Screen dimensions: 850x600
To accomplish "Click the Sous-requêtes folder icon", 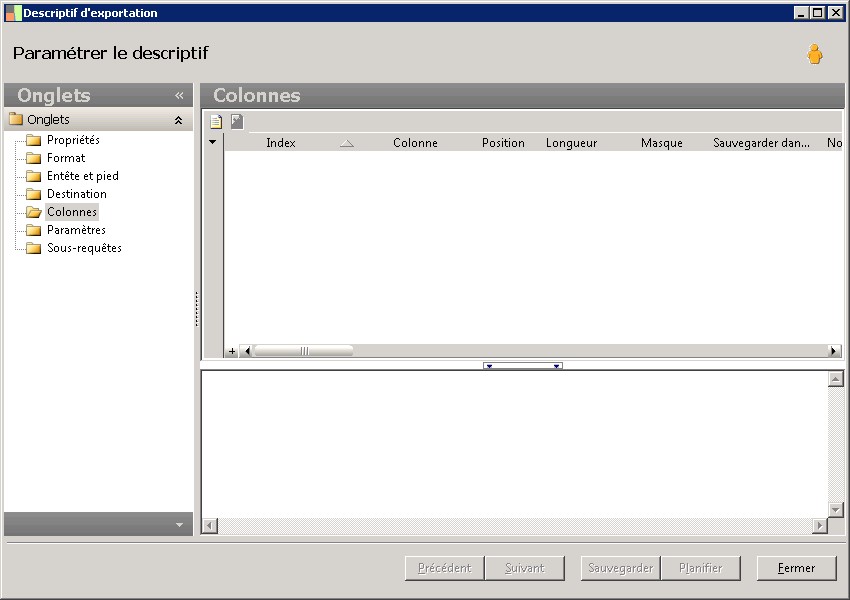I will 34,248.
